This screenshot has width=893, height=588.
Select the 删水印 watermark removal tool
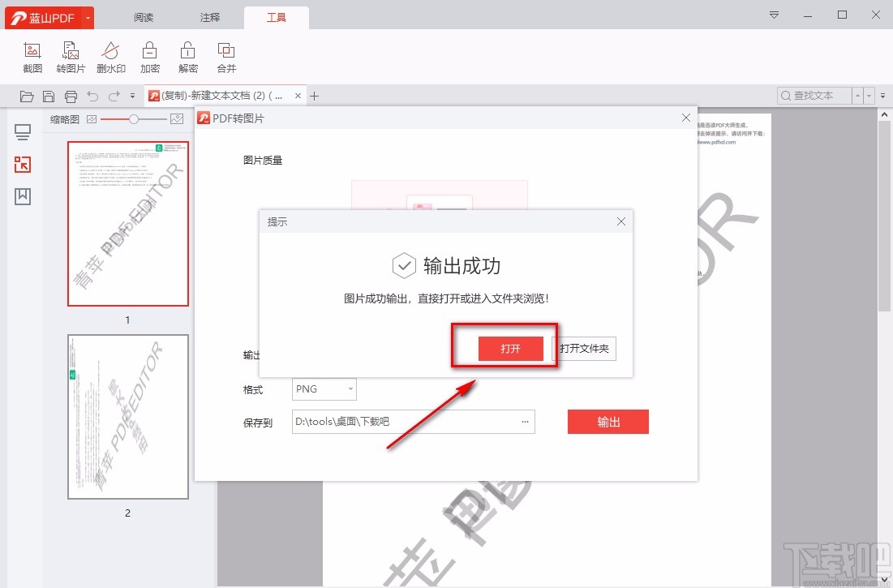[110, 57]
